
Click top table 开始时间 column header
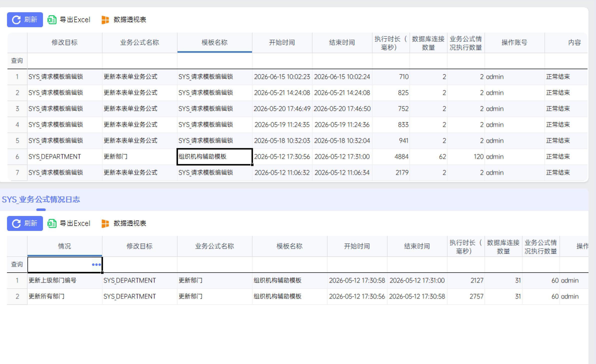(282, 43)
